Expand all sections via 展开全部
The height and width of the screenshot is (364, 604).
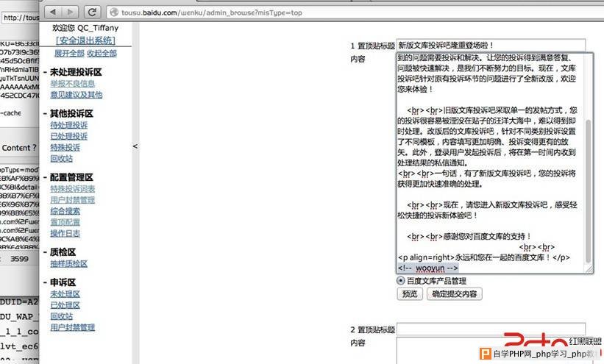point(69,53)
